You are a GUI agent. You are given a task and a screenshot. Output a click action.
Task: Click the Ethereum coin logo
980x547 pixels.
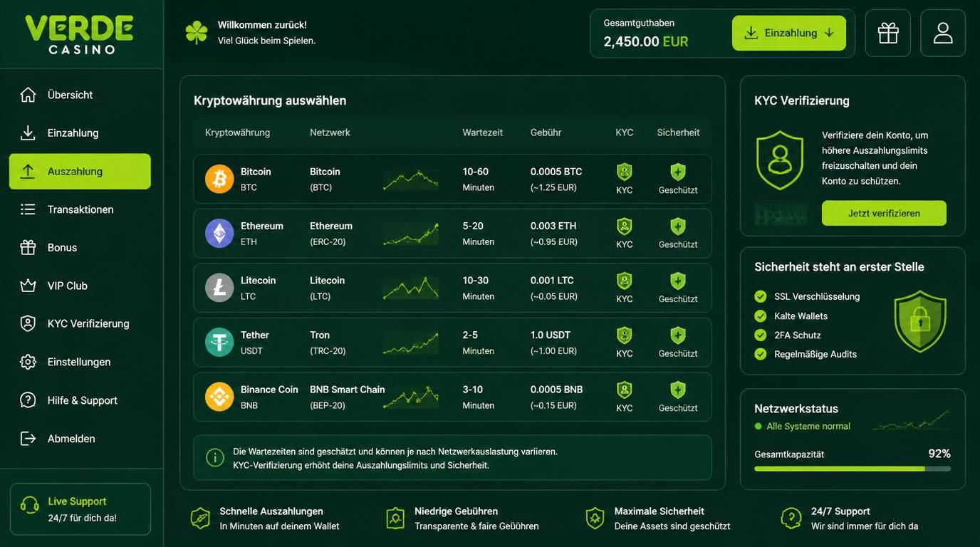pyautogui.click(x=219, y=234)
